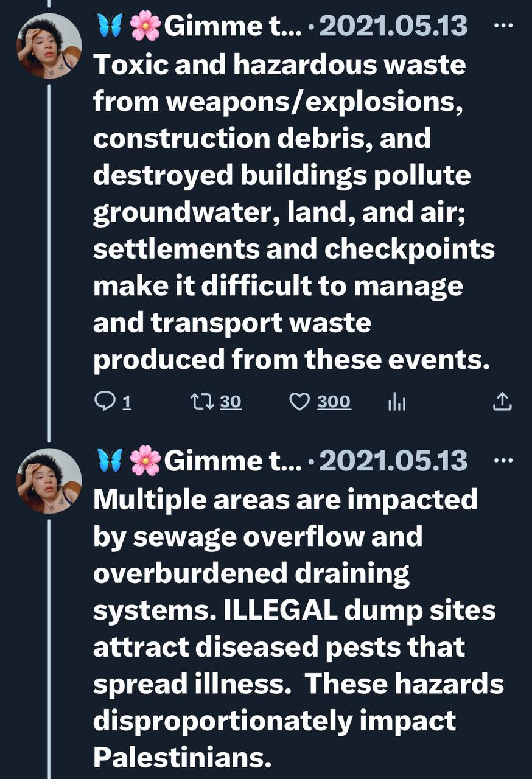This screenshot has width=532, height=779.
Task: Reply to the toxic waste tweet
Action: coord(106,402)
